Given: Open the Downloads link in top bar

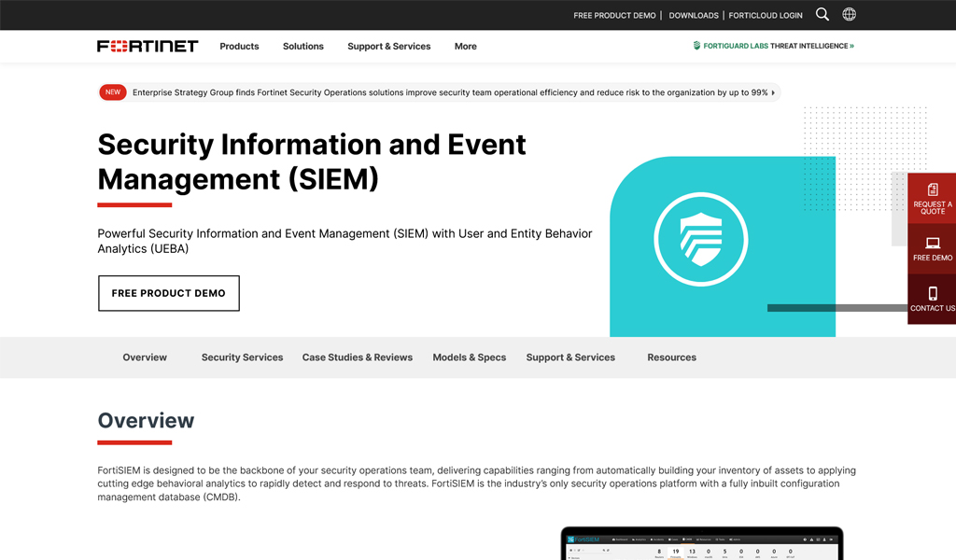Looking at the screenshot, I should coord(694,16).
